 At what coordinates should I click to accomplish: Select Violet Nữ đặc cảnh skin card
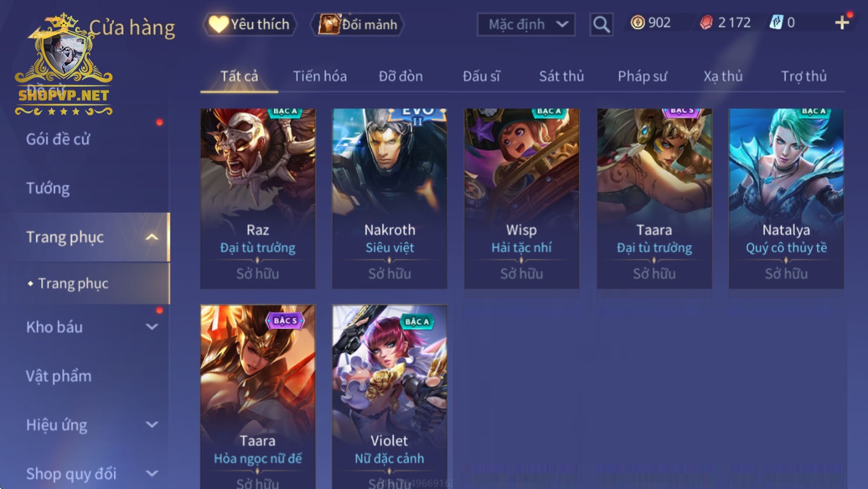pos(390,397)
